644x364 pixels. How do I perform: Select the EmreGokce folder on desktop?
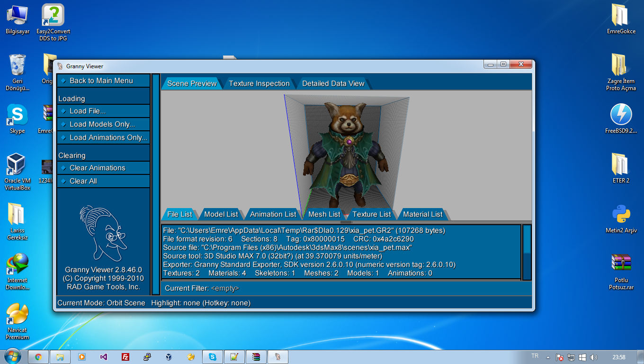[x=621, y=19]
